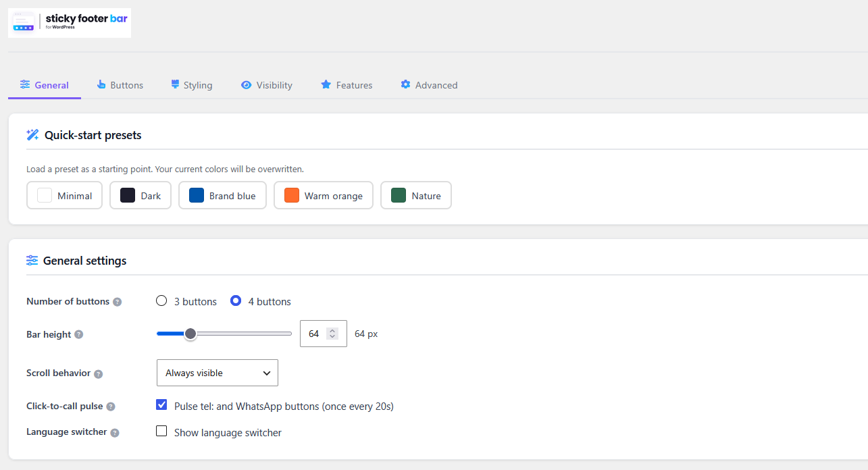Load the Nature preset
Screen dimensions: 868x470
pyautogui.click(x=416, y=195)
